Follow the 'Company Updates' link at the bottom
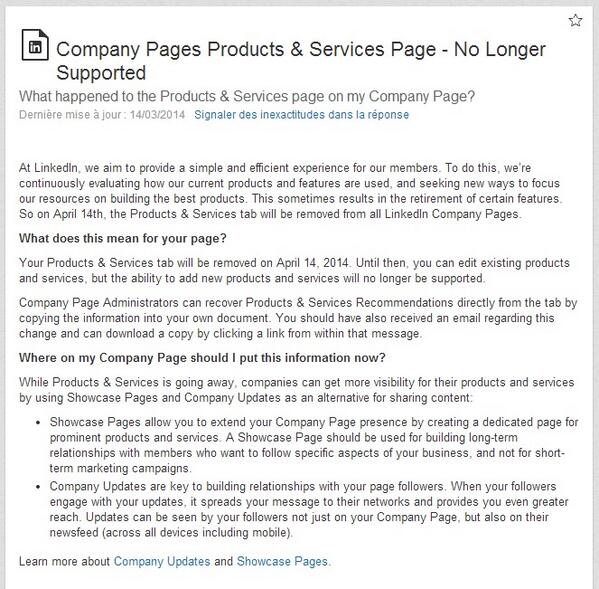 [162, 561]
